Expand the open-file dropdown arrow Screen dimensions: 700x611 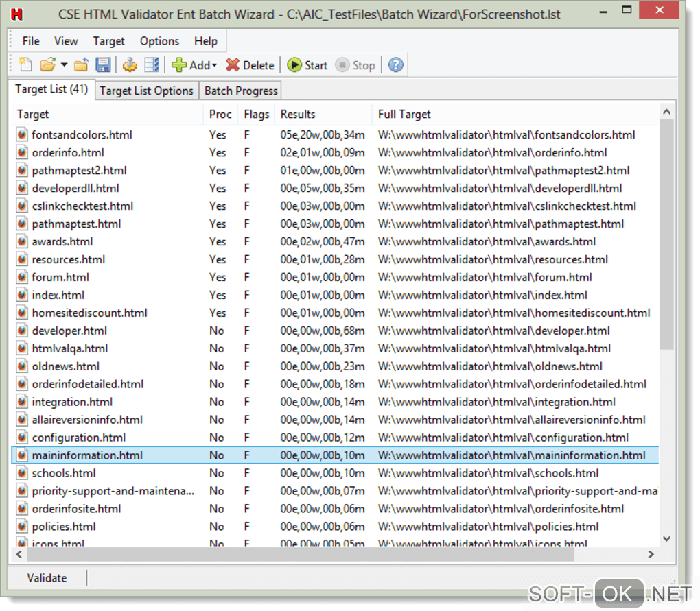(x=65, y=65)
